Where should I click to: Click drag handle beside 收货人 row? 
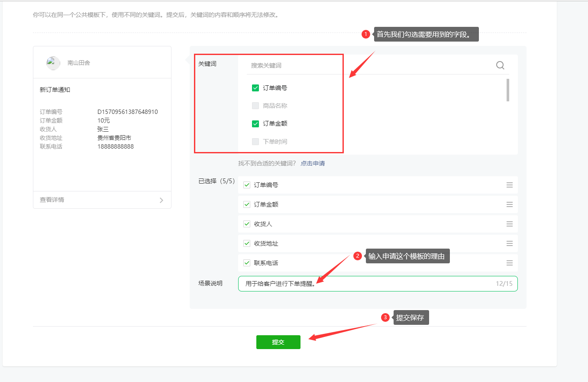pyautogui.click(x=509, y=224)
